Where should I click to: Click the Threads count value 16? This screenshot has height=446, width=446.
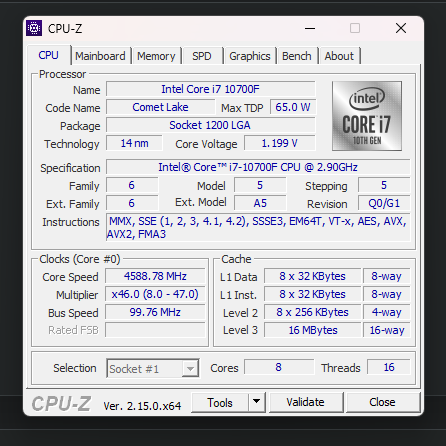[x=389, y=367]
